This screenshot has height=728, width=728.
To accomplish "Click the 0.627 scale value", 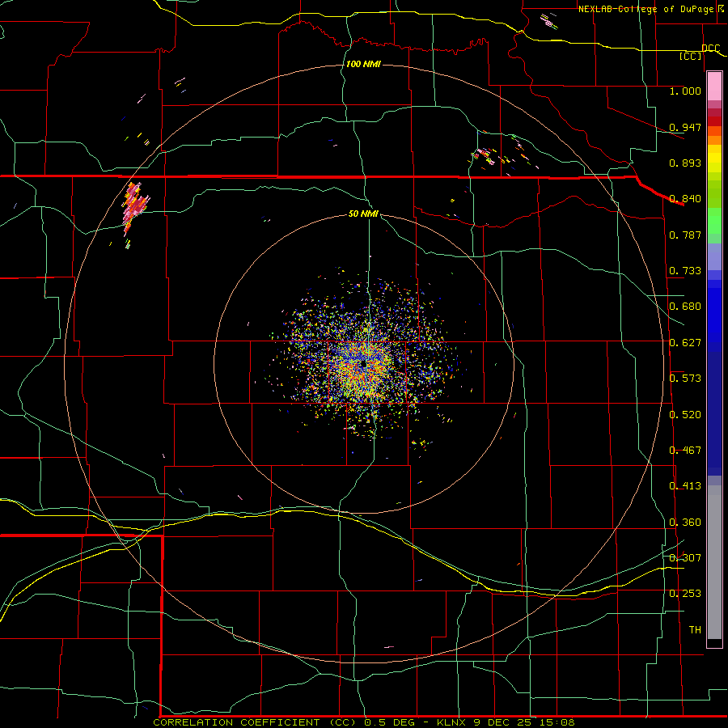I will click(x=685, y=343).
